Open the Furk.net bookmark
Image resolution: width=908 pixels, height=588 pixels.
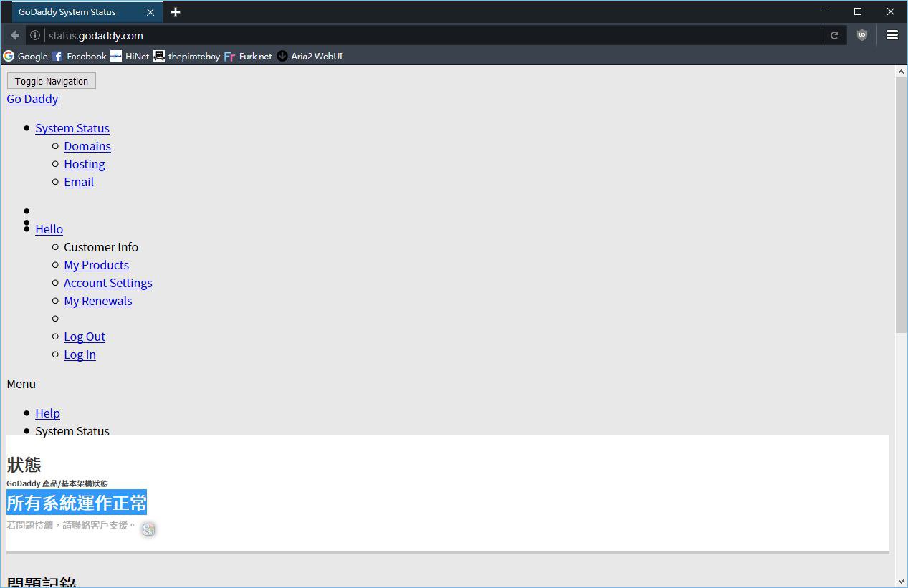[x=248, y=56]
